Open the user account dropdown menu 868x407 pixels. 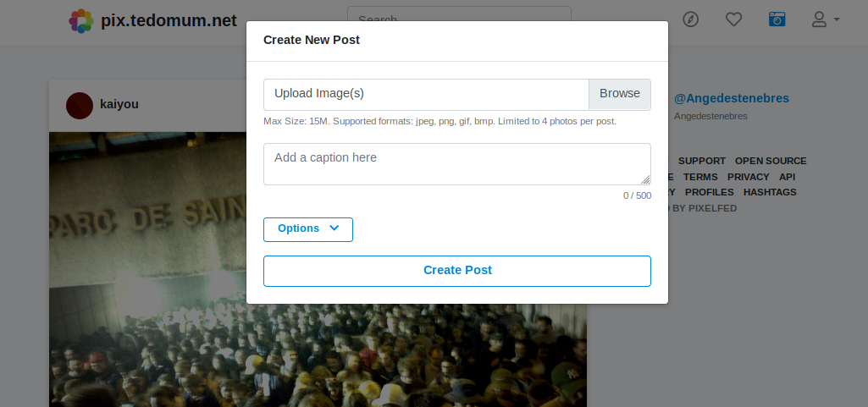click(825, 19)
